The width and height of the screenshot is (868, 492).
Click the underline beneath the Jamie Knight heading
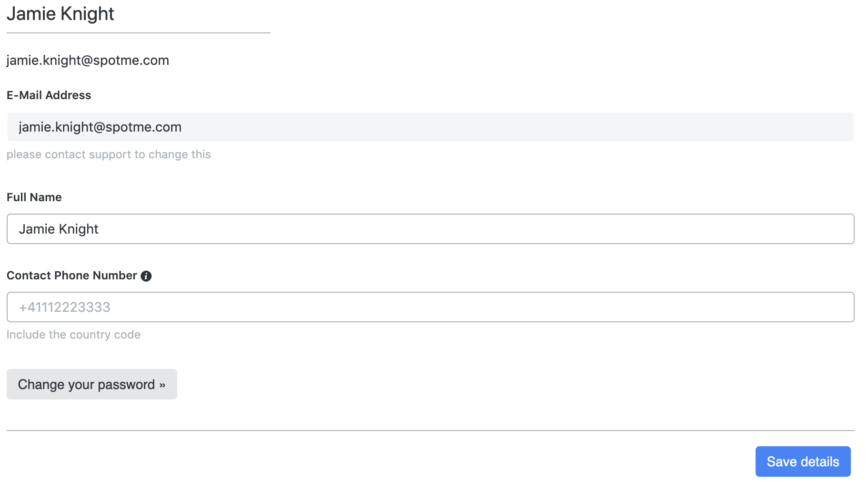139,33
